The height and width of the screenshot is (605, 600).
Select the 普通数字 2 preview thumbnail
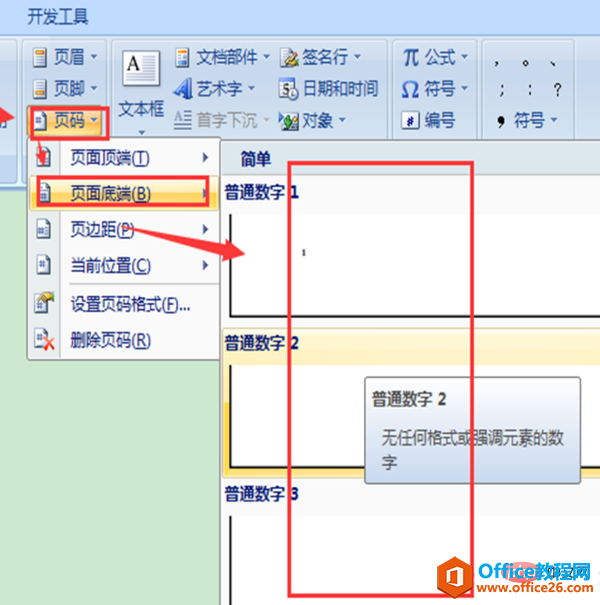(x=415, y=417)
